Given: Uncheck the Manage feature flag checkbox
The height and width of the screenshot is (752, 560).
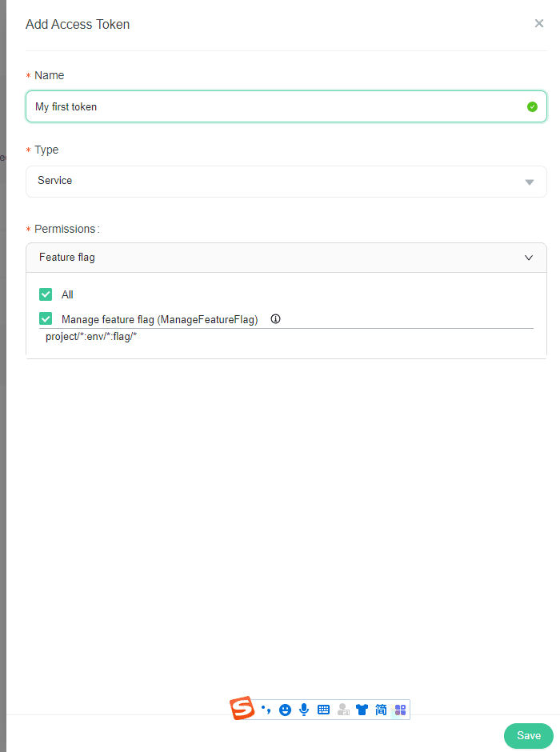Looking at the screenshot, I should tap(46, 319).
